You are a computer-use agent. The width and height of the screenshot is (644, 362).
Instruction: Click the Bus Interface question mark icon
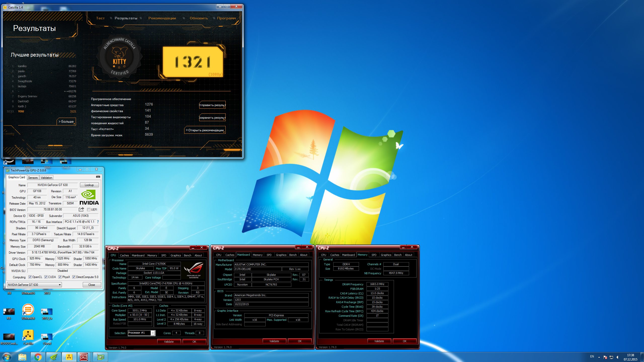click(x=98, y=222)
